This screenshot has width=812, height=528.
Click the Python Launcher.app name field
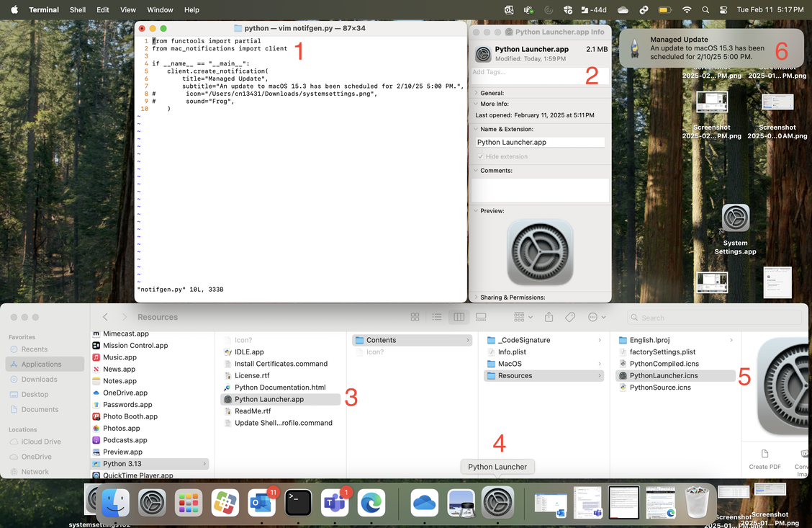pos(540,142)
